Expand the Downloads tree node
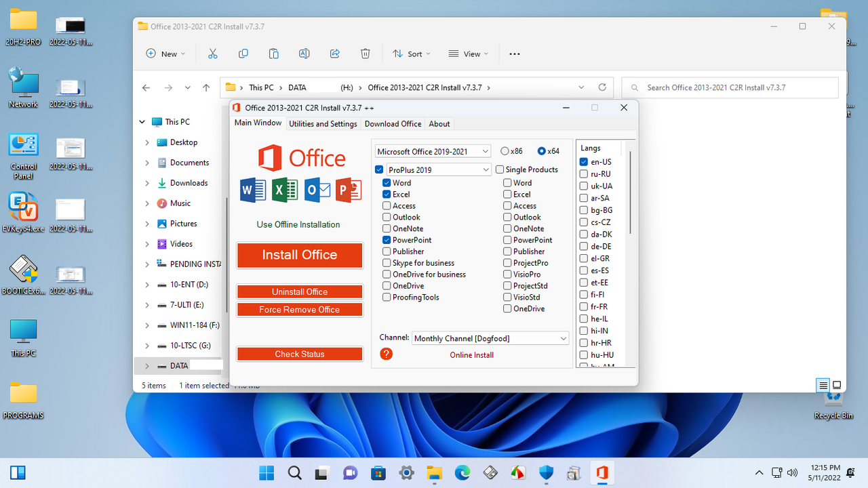The image size is (868, 488). pyautogui.click(x=147, y=183)
